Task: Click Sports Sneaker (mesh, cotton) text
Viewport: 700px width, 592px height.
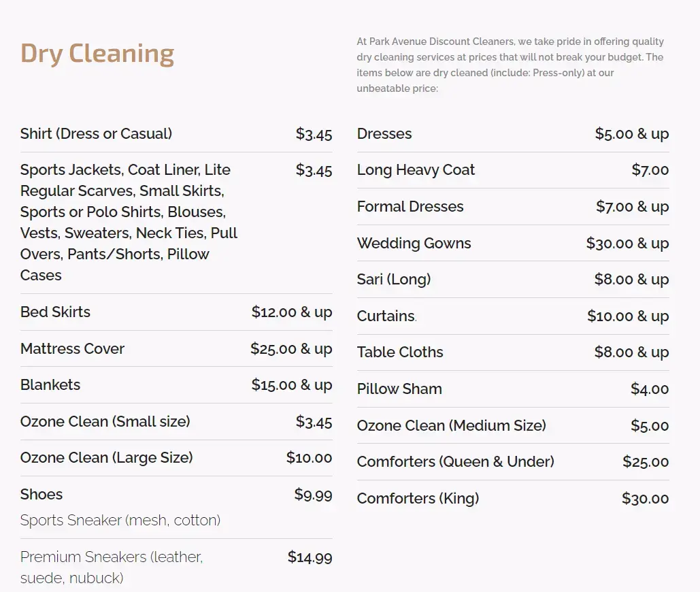Action: (x=120, y=521)
